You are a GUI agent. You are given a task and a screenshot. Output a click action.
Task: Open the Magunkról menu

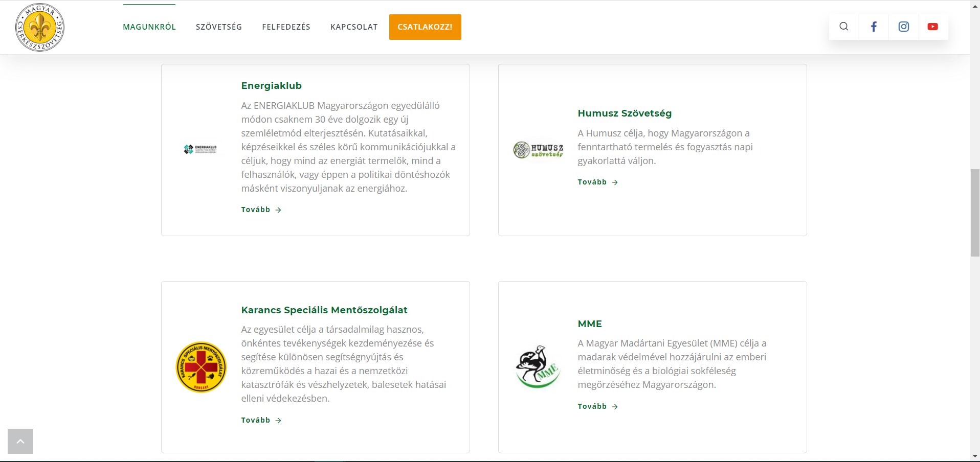(x=149, y=27)
